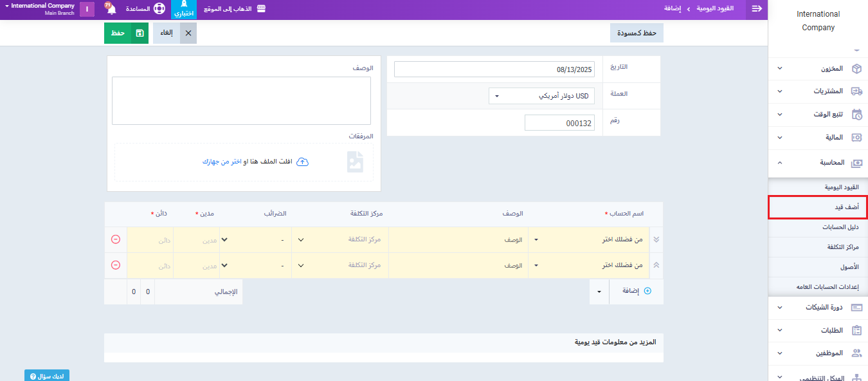Click the إلغاء cancel button

pos(174,33)
